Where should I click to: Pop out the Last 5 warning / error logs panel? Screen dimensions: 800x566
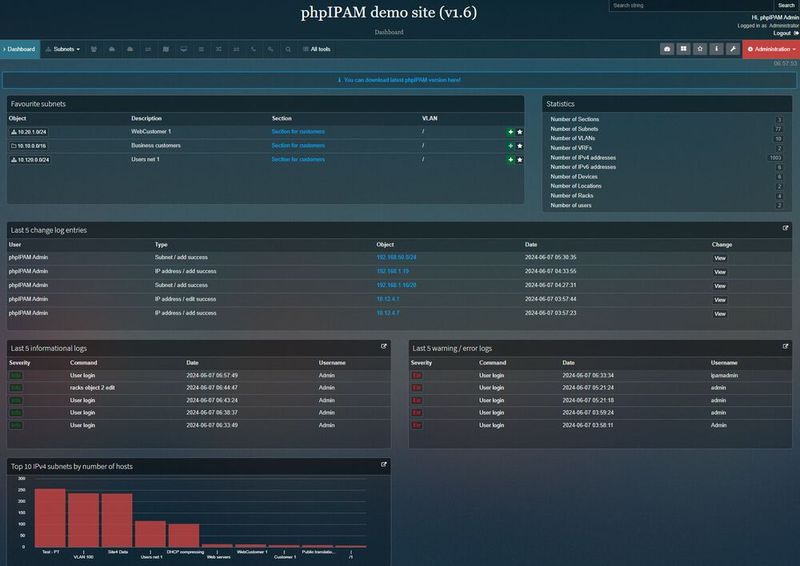[x=785, y=347]
